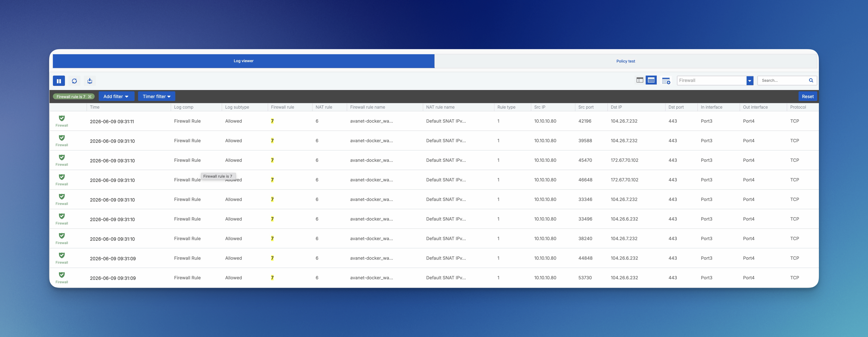Remove the 'Firewall rule is 7' filter chip

coord(90,96)
